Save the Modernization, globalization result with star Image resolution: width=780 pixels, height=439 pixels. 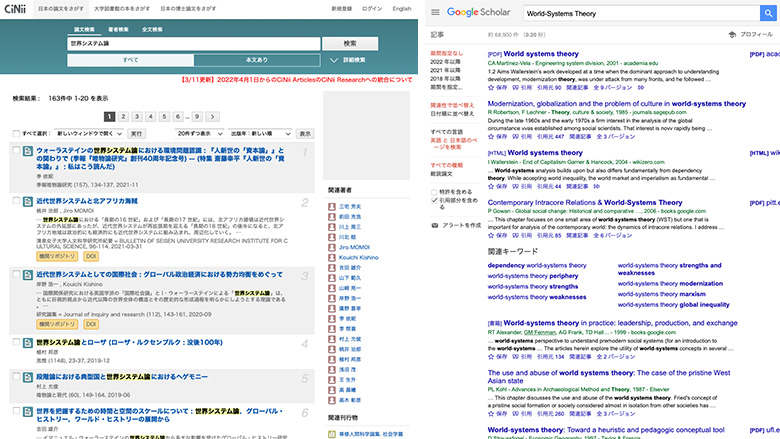pos(491,137)
